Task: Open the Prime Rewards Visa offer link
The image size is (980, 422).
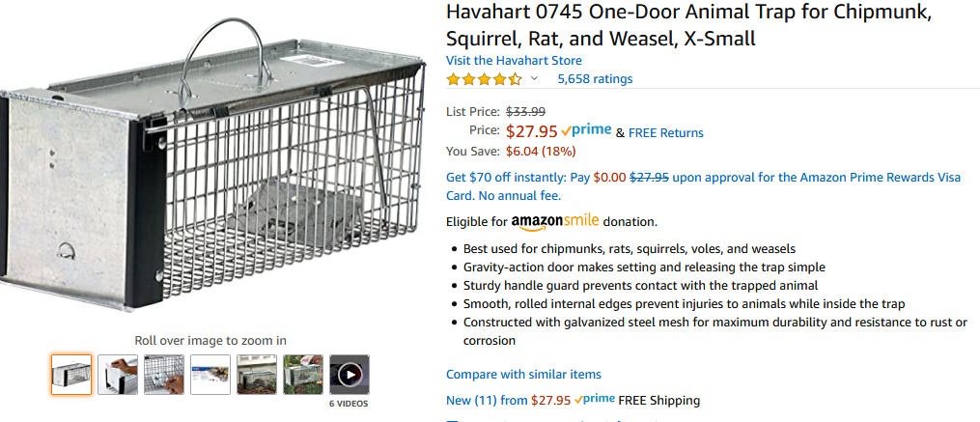Action: click(703, 185)
